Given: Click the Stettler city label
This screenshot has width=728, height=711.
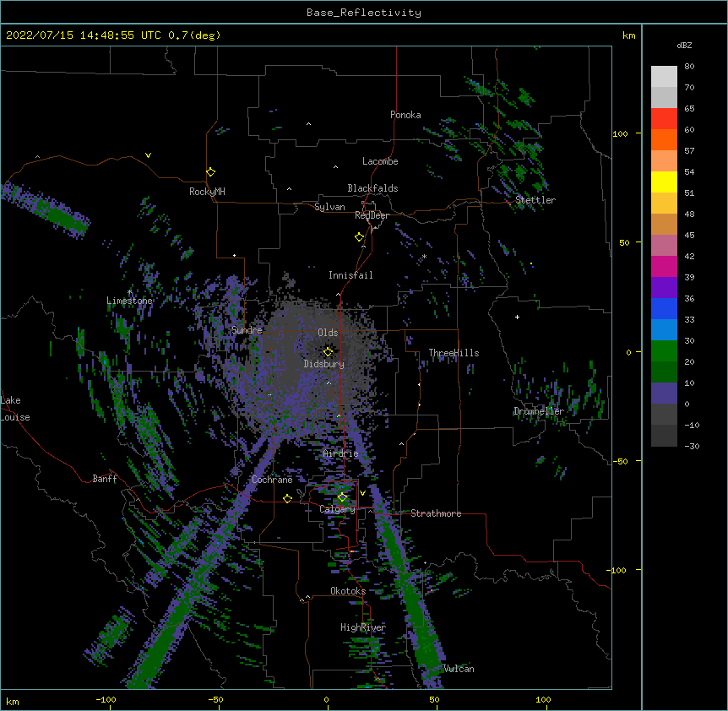Looking at the screenshot, I should coord(535,200).
